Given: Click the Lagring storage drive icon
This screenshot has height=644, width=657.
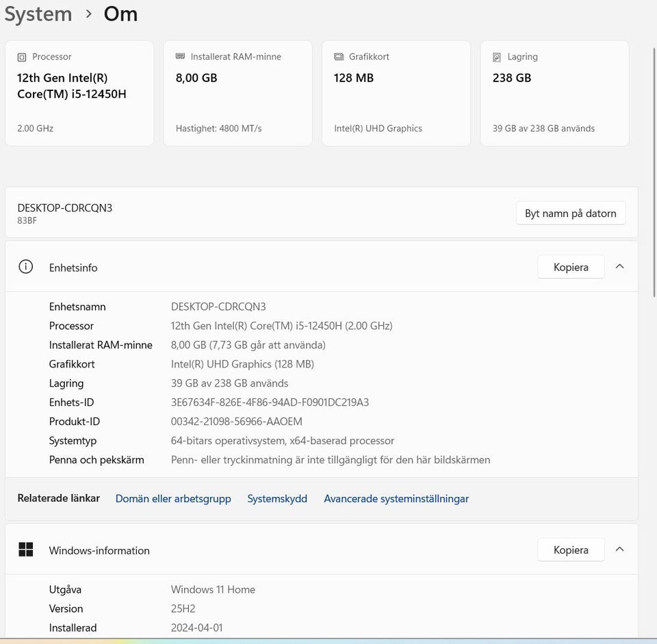Looking at the screenshot, I should (x=497, y=57).
